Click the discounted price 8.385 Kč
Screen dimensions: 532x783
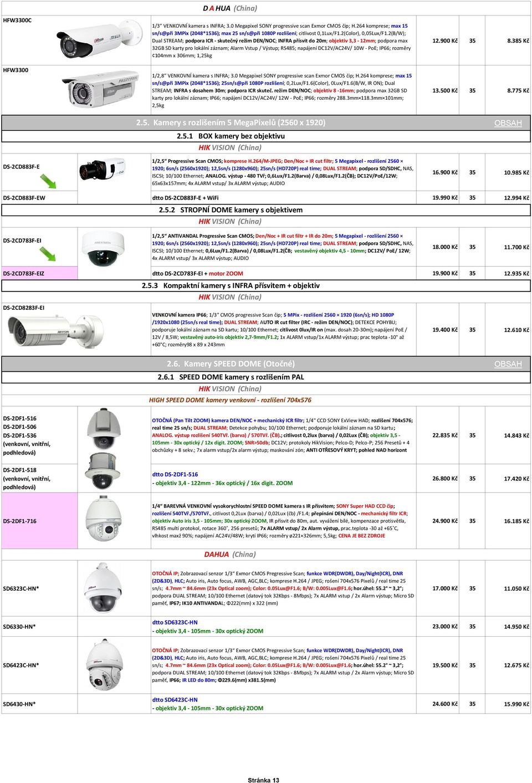[518, 41]
